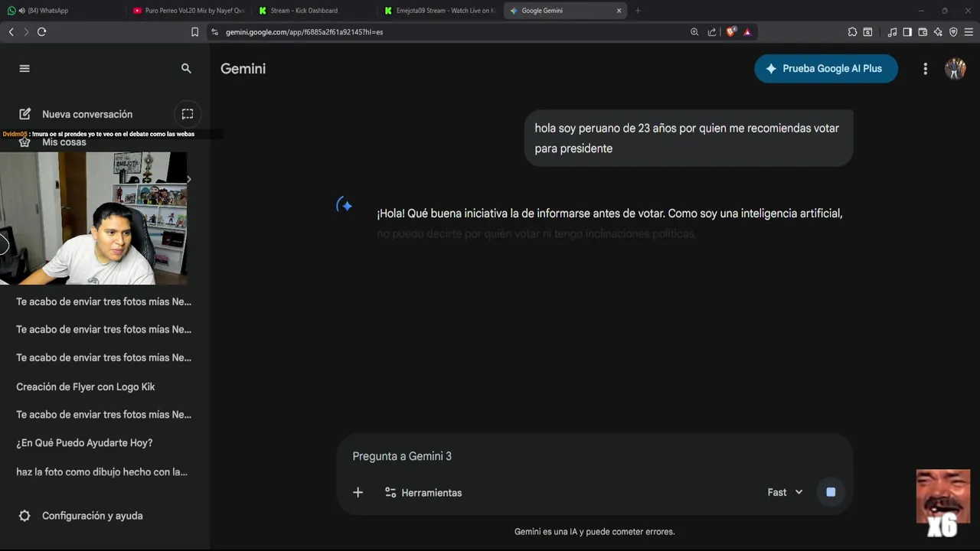980x551 pixels.
Task: Open the browser main hamburger menu
Action: (969, 32)
